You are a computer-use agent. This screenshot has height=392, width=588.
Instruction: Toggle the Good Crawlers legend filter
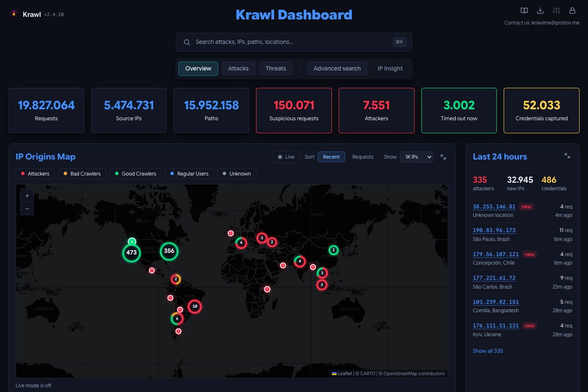pyautogui.click(x=135, y=174)
